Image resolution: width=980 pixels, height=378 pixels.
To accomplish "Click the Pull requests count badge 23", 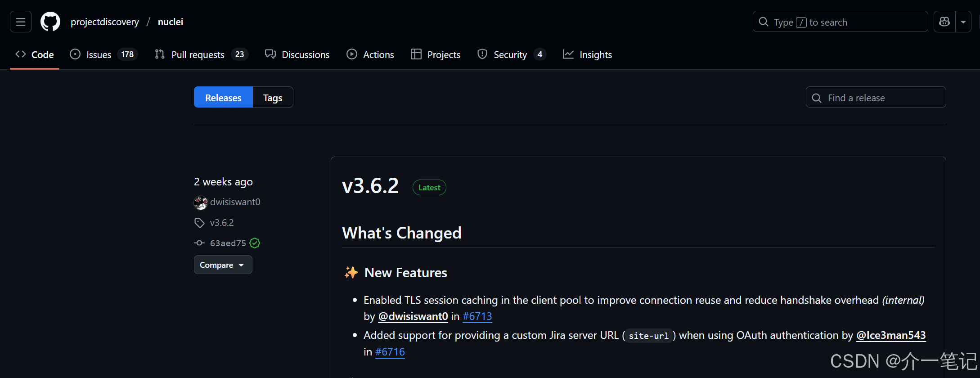I will coord(239,54).
